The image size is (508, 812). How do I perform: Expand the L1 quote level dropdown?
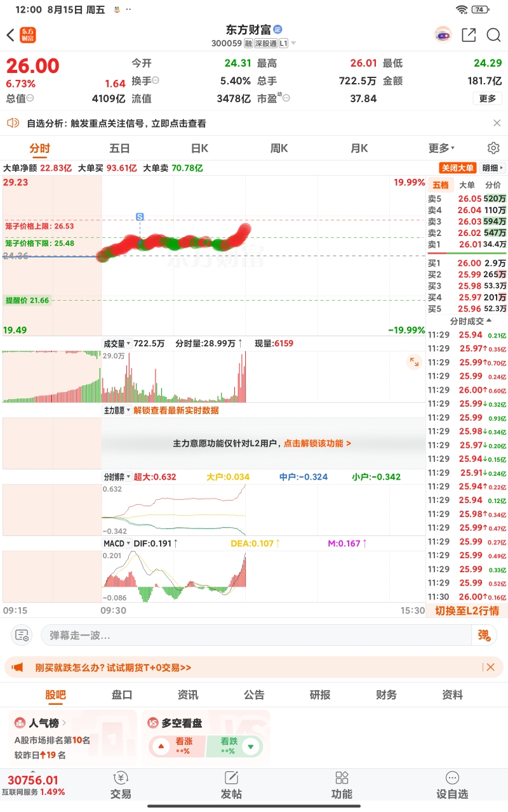[288, 44]
